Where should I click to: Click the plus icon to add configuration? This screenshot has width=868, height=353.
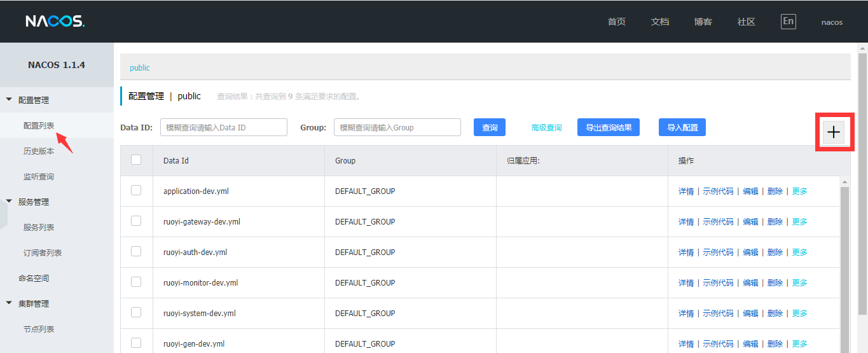click(833, 132)
